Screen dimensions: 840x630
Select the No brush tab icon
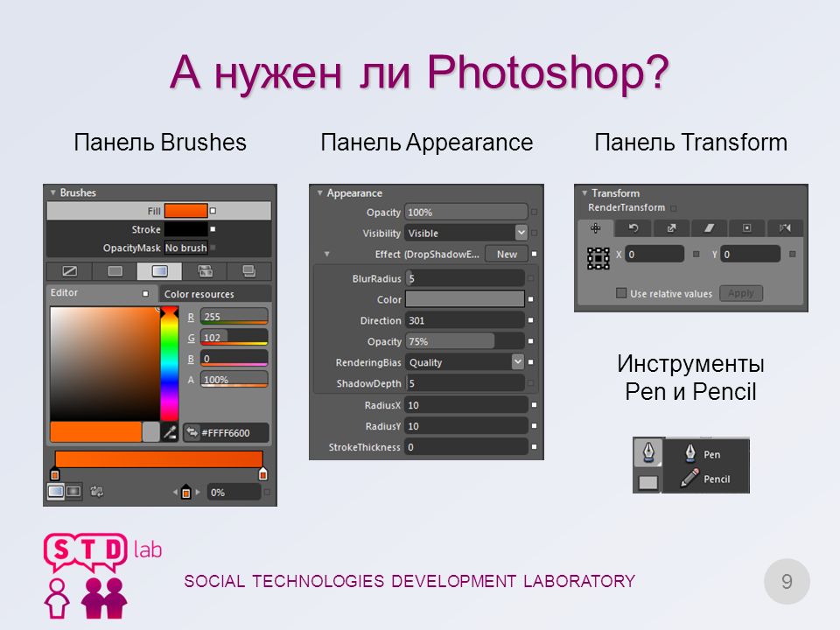(70, 271)
